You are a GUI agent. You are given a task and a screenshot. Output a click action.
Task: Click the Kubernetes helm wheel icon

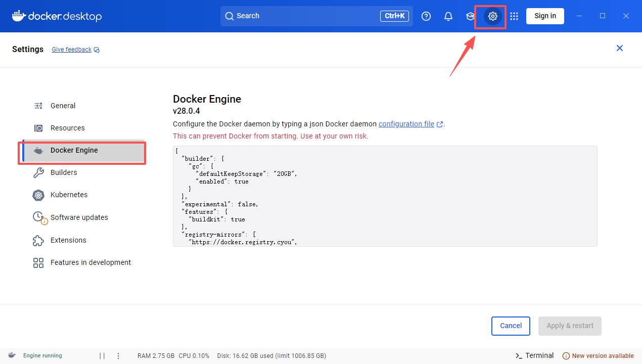(x=38, y=195)
